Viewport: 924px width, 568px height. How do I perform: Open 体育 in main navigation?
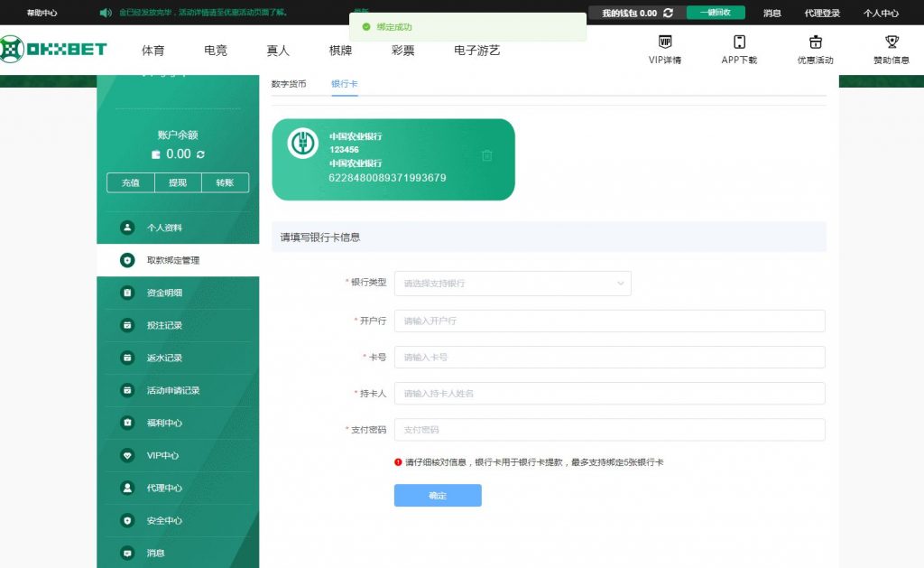[x=153, y=51]
